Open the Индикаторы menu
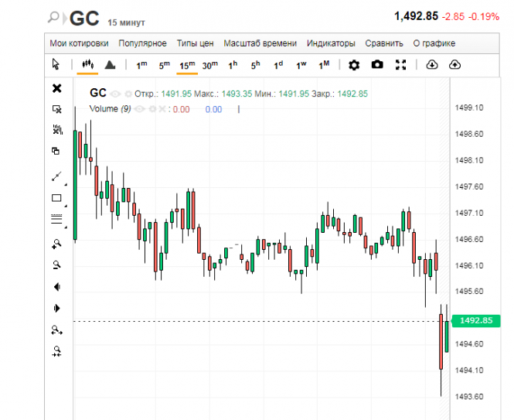Viewport: 514px width, 420px height. [331, 43]
